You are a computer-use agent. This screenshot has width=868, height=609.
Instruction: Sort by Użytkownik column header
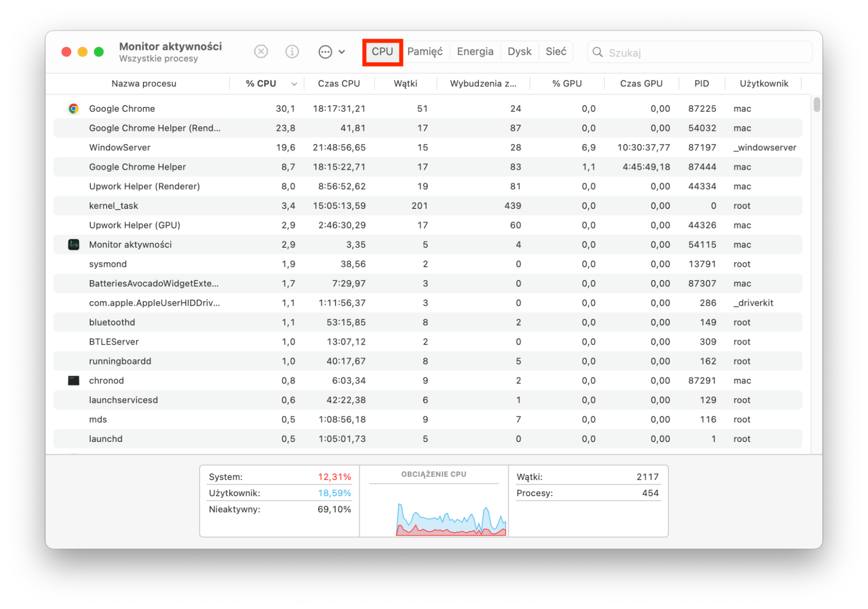coord(764,83)
